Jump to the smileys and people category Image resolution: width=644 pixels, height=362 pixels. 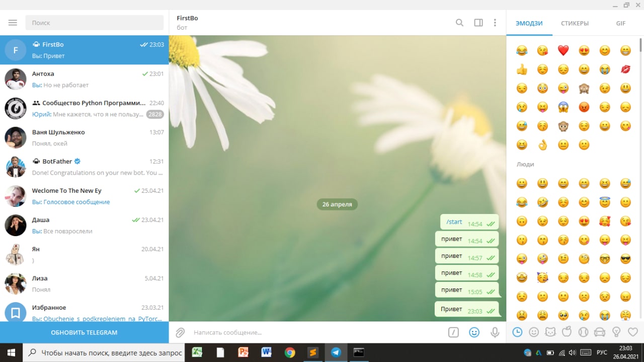click(534, 332)
